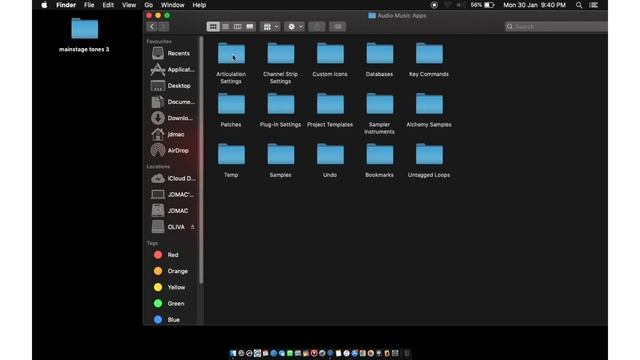Open Notification Center from menu bar
Screen dimensions: 640x360
tap(594, 5)
